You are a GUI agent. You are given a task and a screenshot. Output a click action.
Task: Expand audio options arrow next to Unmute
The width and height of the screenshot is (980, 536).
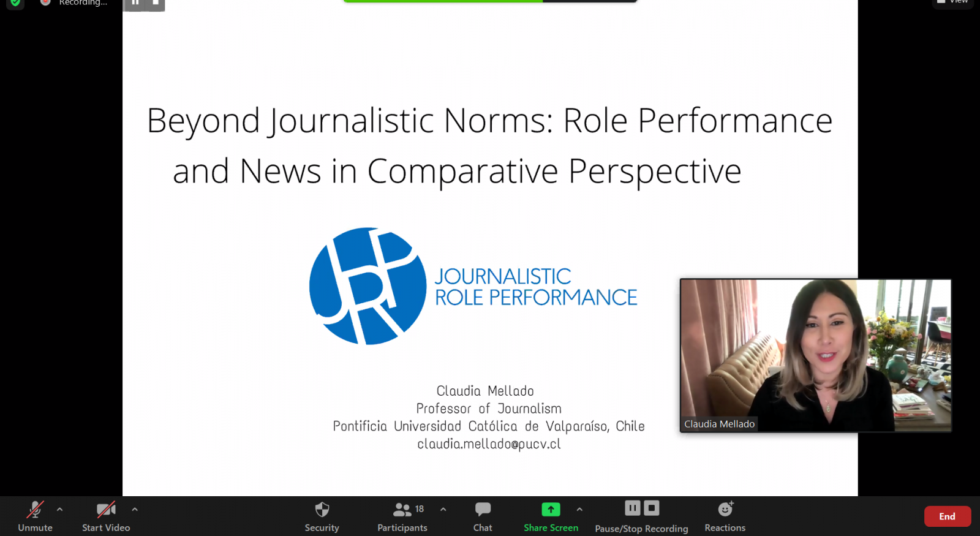point(59,509)
